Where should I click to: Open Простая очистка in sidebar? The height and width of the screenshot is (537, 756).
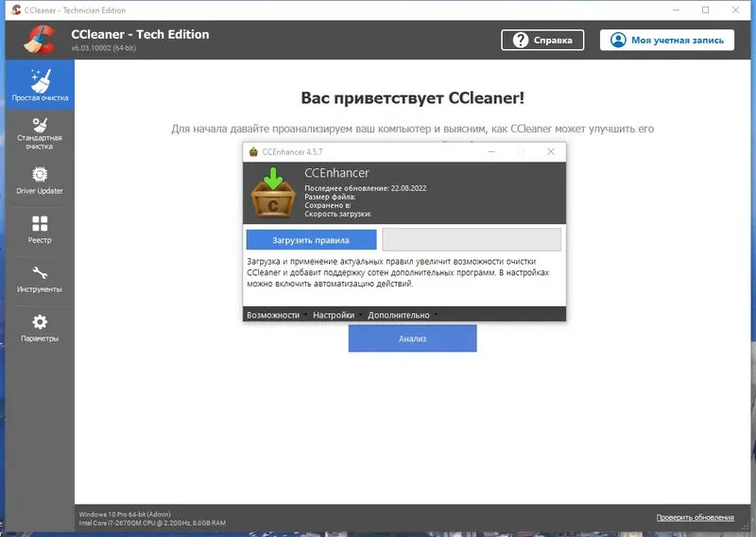click(x=40, y=85)
